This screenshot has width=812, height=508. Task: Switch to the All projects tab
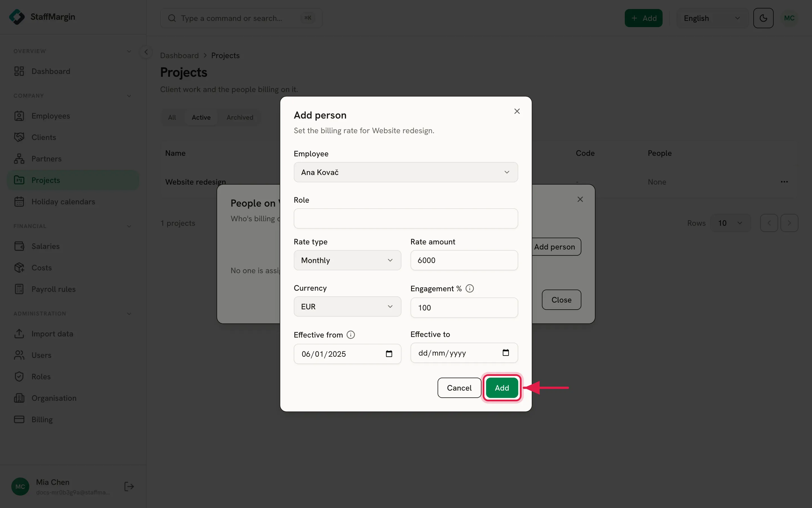172,118
